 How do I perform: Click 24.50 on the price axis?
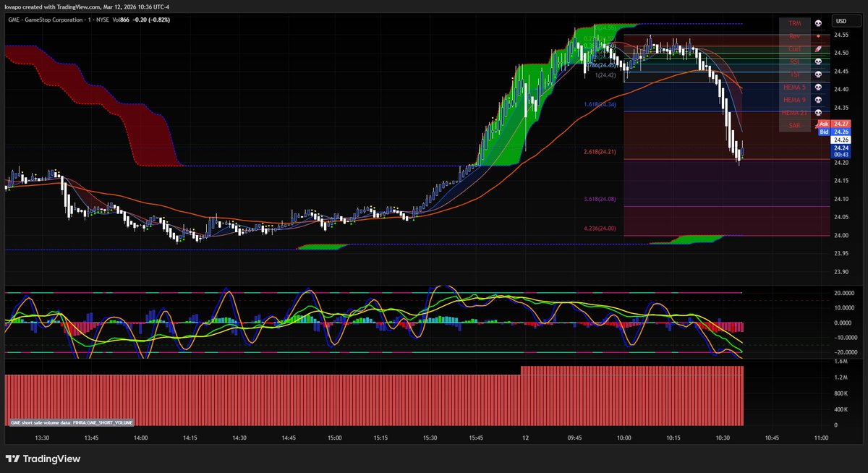click(841, 53)
